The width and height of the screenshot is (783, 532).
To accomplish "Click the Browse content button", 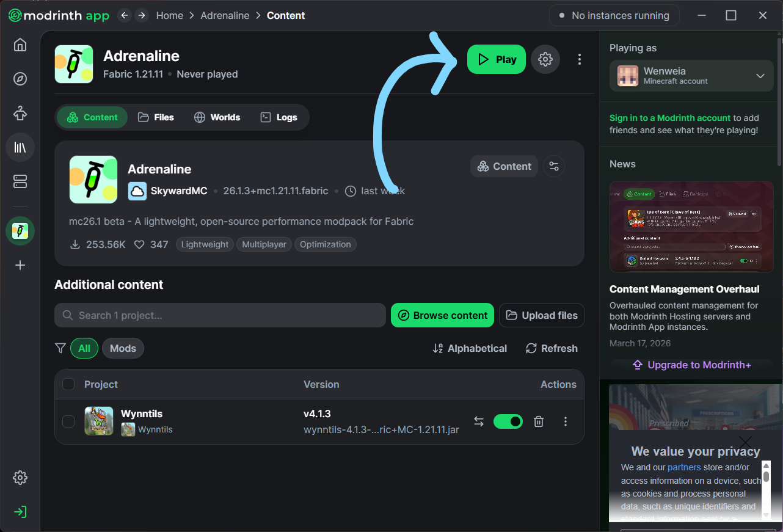I will pyautogui.click(x=443, y=315).
